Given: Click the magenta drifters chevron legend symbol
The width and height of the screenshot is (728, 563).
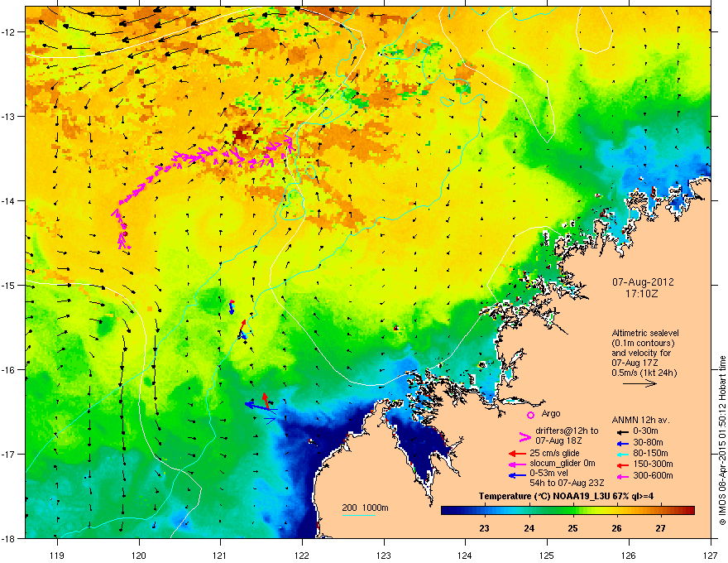Looking at the screenshot, I should coord(524,436).
